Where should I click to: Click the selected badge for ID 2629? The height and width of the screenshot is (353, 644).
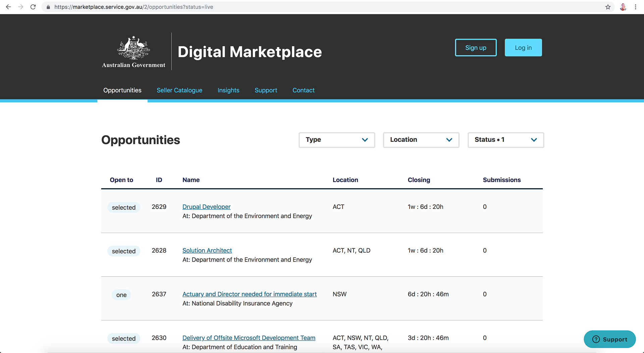click(124, 208)
